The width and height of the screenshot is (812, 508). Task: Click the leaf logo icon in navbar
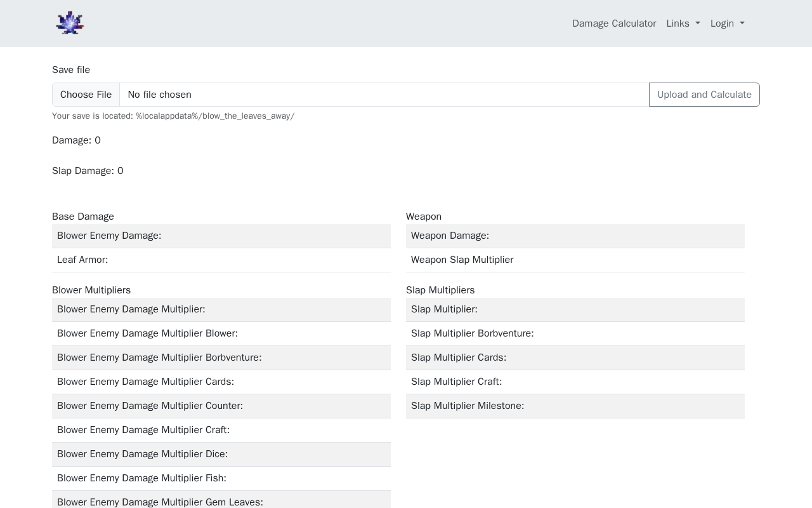(70, 23)
